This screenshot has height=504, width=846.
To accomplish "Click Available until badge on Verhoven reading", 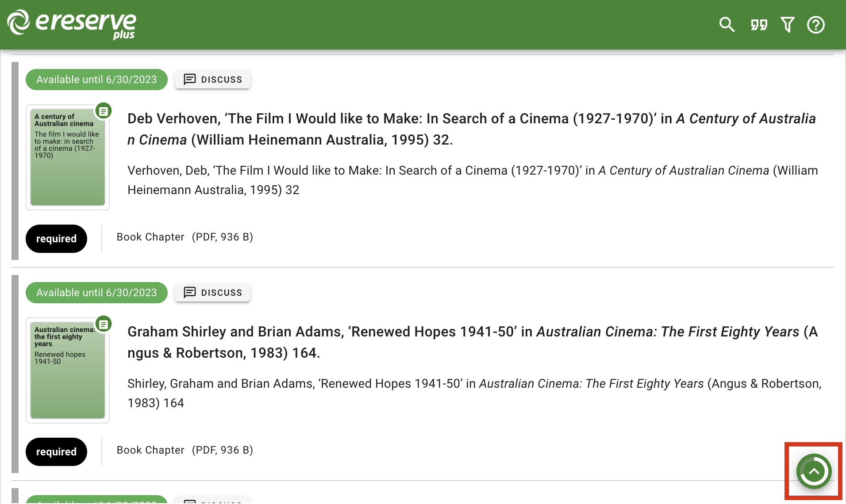I will click(x=96, y=80).
